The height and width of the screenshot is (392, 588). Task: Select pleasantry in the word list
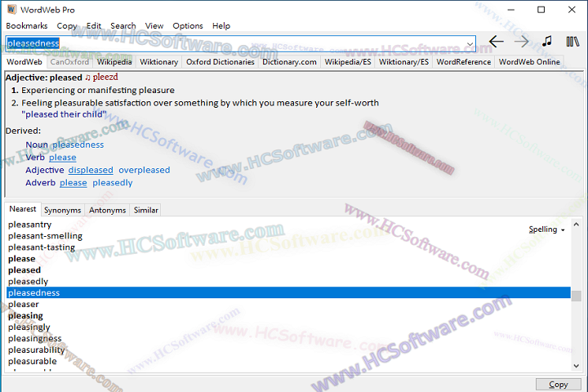tap(29, 225)
